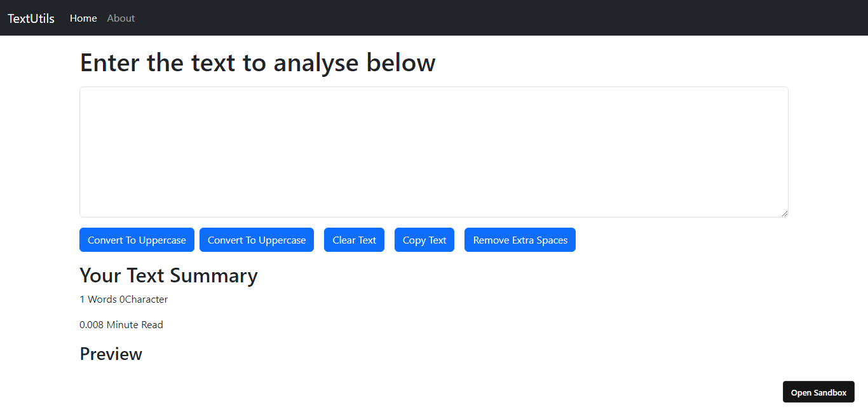This screenshot has height=414, width=868.
Task: Focus the large text input area
Action: pos(433,151)
